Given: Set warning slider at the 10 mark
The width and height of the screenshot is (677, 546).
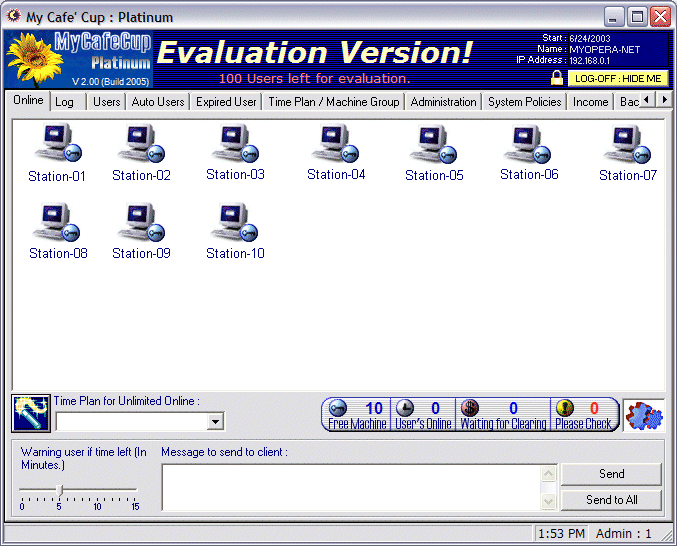Looking at the screenshot, I should (98, 490).
